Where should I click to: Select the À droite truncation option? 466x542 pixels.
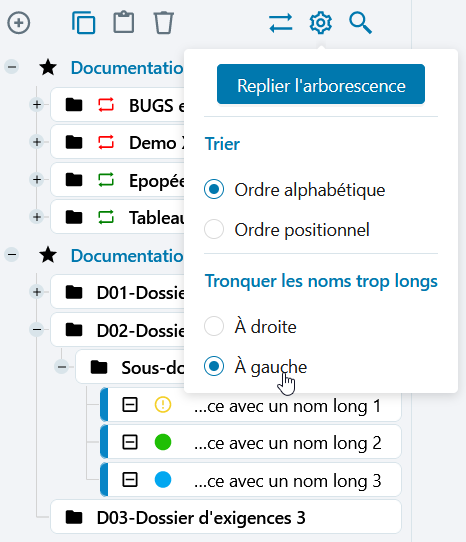coord(214,326)
